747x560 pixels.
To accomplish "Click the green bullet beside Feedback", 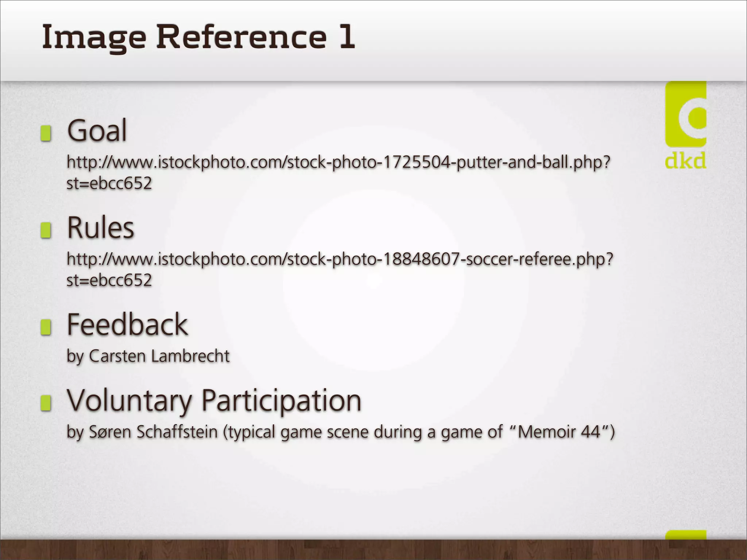I will click(x=46, y=327).
